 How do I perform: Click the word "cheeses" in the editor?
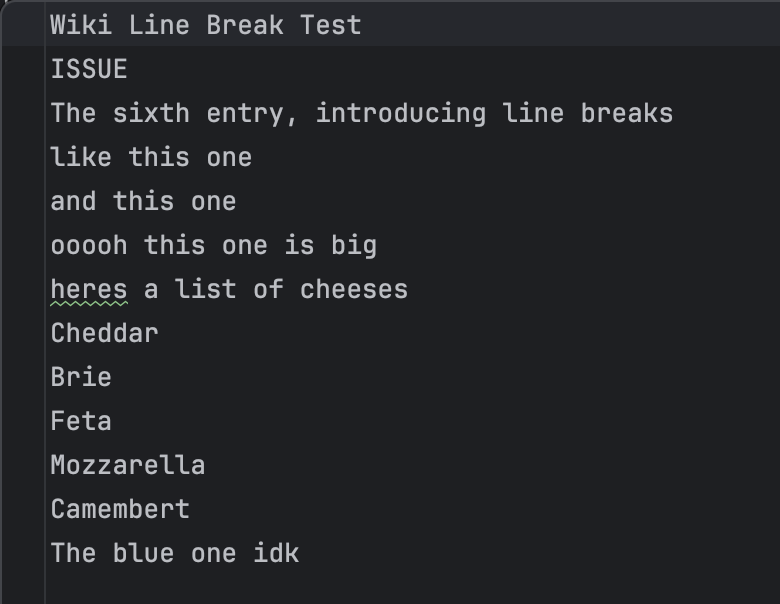[354, 289]
